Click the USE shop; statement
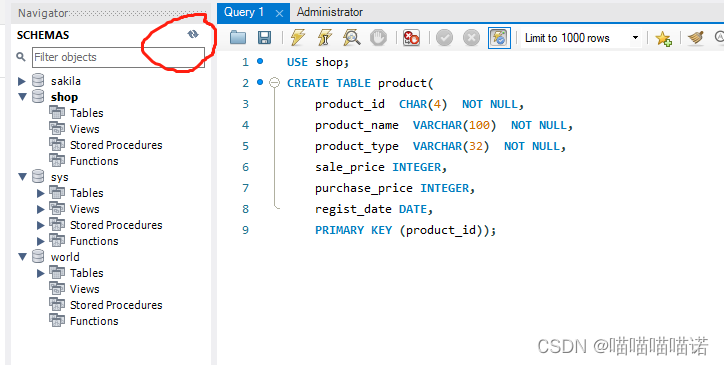This screenshot has width=724, height=365. (318, 62)
